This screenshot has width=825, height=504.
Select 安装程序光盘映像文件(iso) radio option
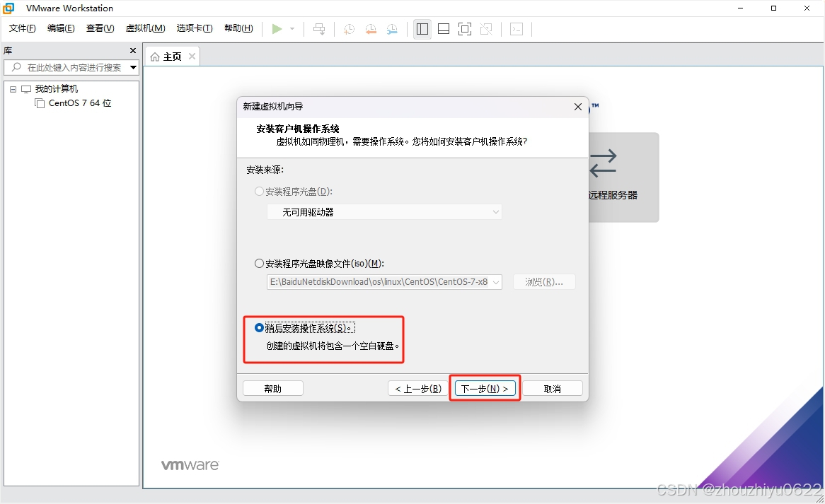point(259,263)
